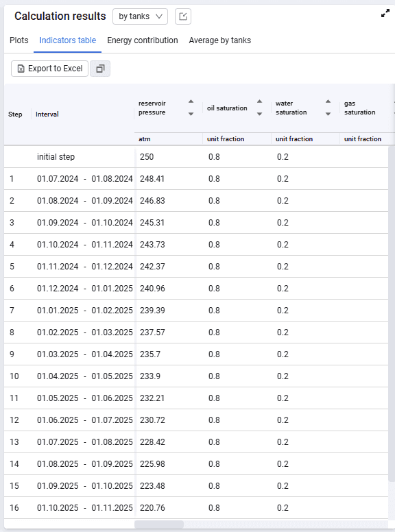Open results in a new window icon

pyautogui.click(x=183, y=16)
